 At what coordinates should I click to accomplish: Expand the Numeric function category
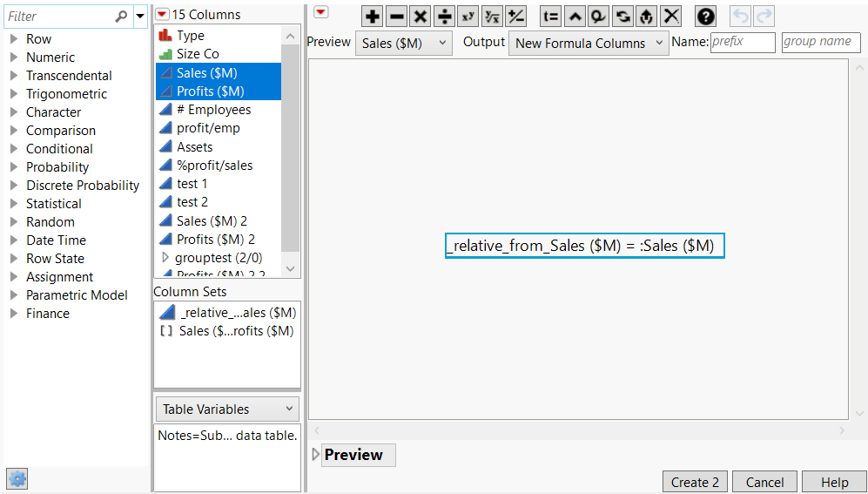[15, 57]
